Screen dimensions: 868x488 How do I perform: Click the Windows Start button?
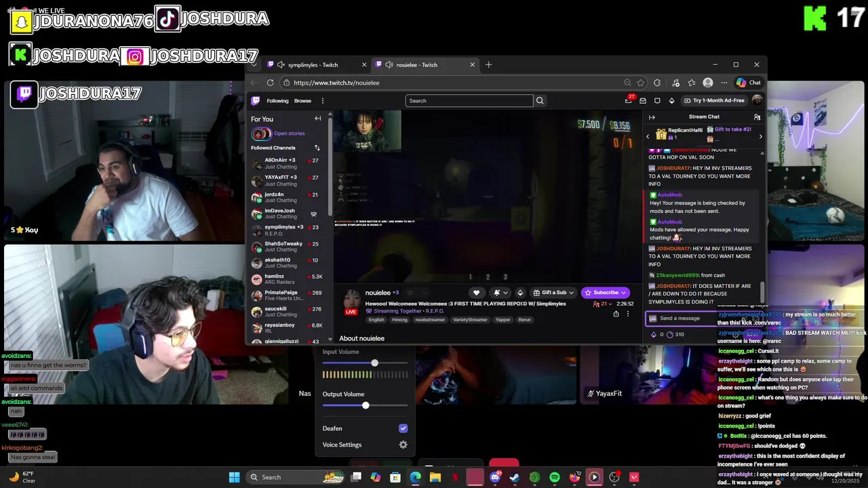(234, 477)
